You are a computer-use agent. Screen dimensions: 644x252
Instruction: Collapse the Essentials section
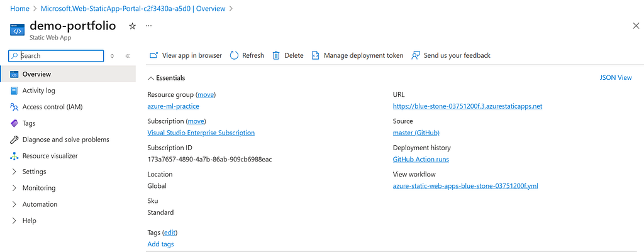[x=166, y=78]
